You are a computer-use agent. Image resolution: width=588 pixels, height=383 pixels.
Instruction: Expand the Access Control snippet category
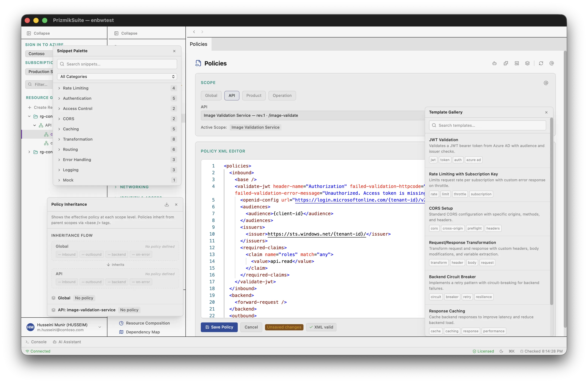[x=117, y=109]
